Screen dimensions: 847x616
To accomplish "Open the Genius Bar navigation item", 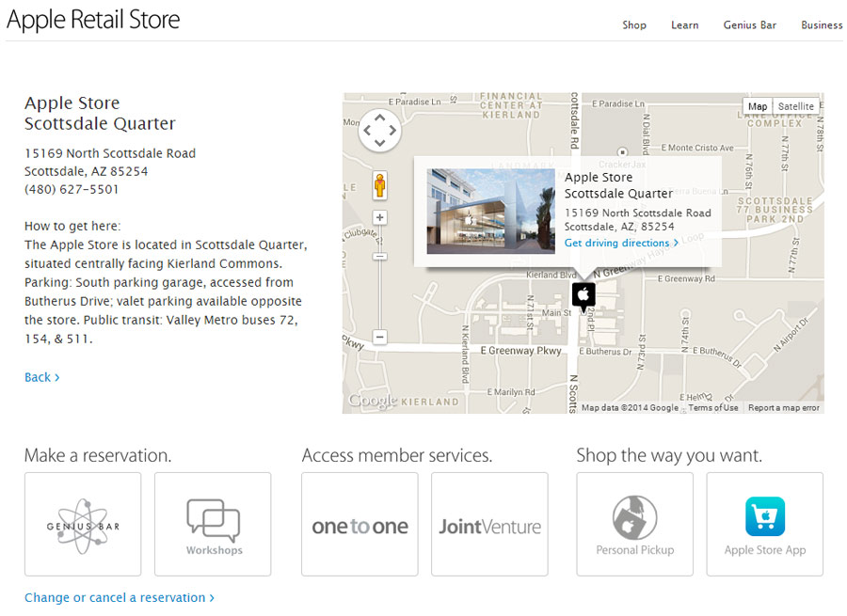I will pyautogui.click(x=750, y=24).
